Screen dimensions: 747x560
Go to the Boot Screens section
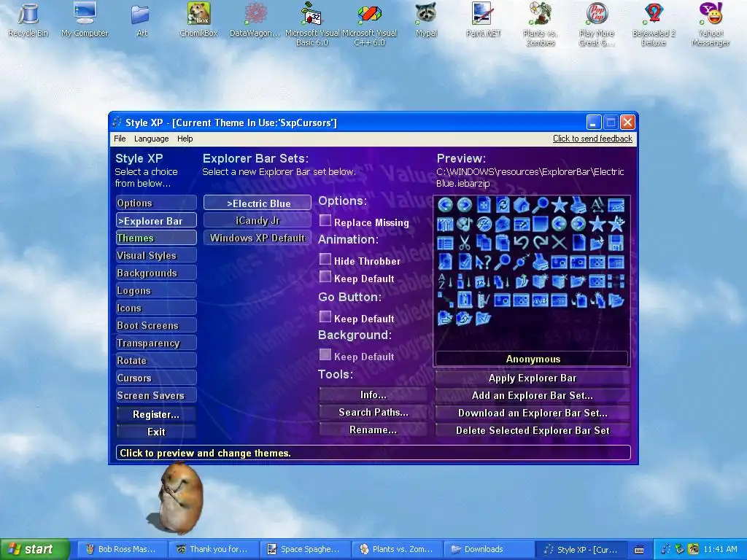pyautogui.click(x=156, y=325)
